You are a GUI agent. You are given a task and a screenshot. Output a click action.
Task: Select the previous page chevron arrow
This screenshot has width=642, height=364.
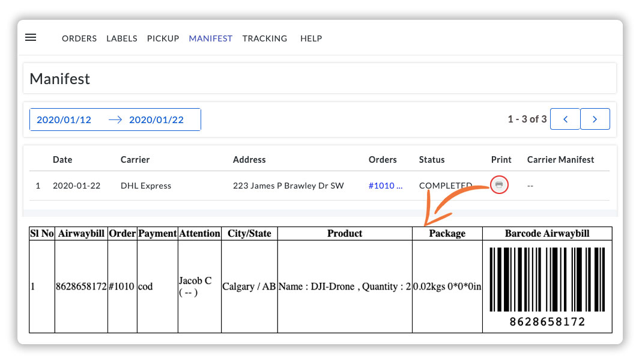pos(565,119)
